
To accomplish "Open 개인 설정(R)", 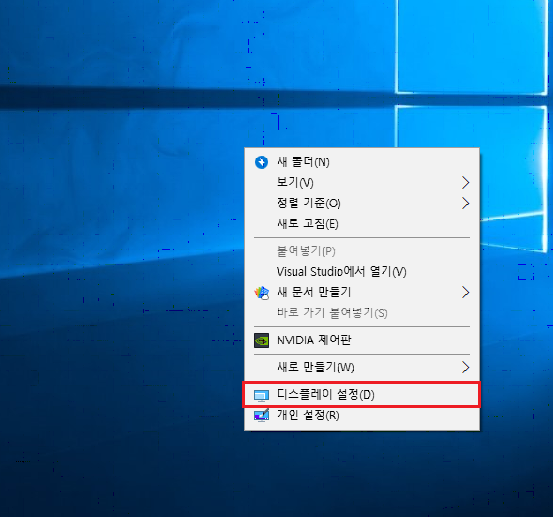I will pos(362,415).
